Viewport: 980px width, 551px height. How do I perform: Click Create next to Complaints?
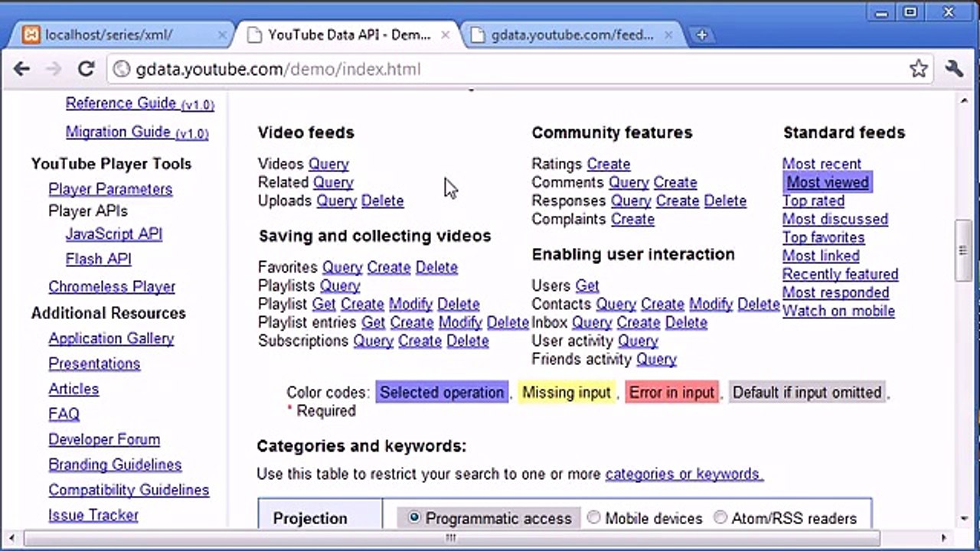(632, 219)
